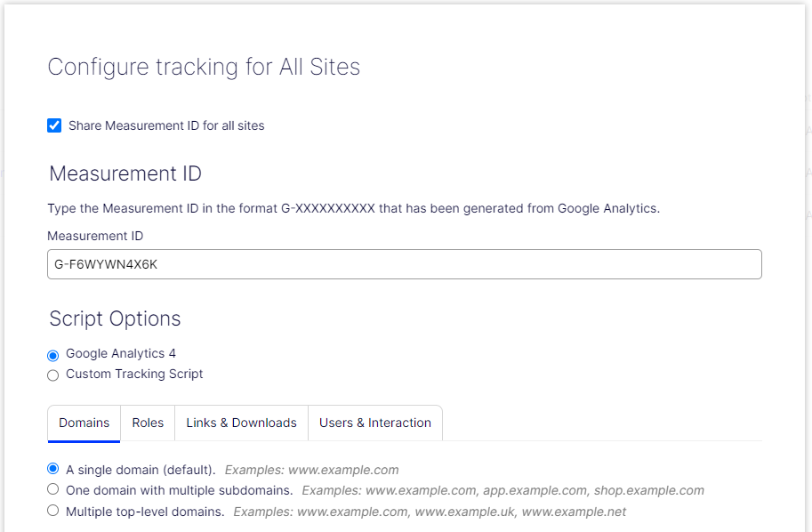Switch to the Domains tab
Screen dimensions: 812x532
click(x=84, y=423)
